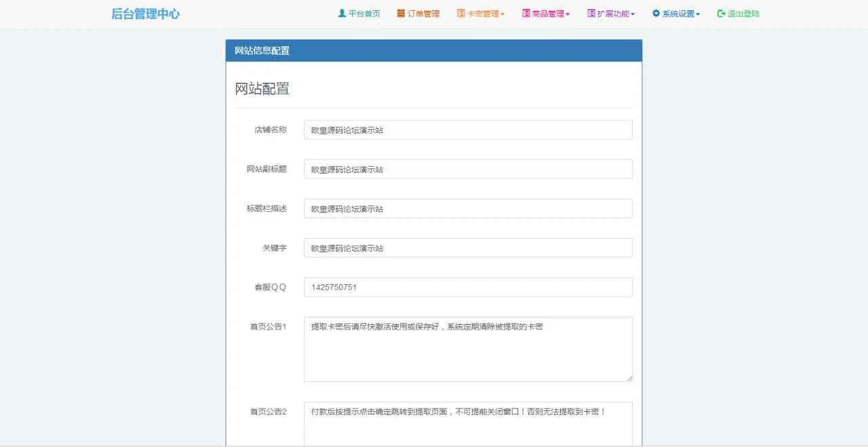Open the 订单管理 menu label
Image resolution: width=868 pixels, height=447 pixels.
click(424, 14)
